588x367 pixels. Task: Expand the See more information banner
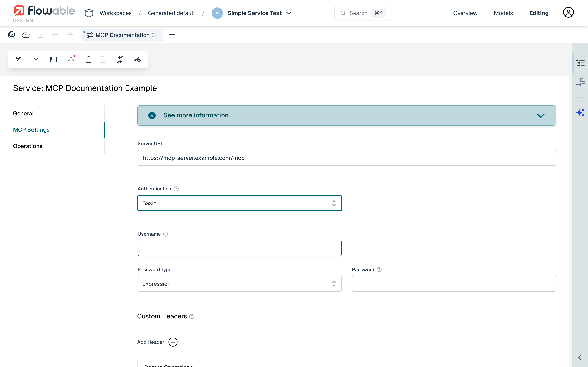click(541, 115)
